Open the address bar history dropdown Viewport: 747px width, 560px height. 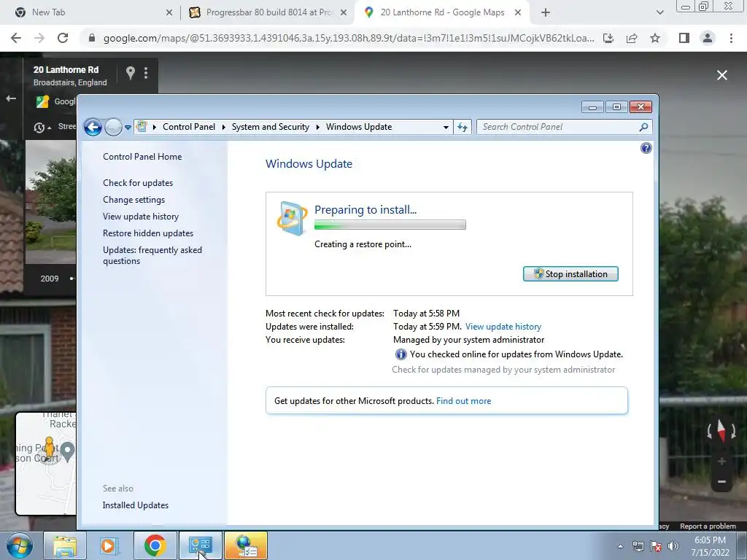tap(446, 127)
